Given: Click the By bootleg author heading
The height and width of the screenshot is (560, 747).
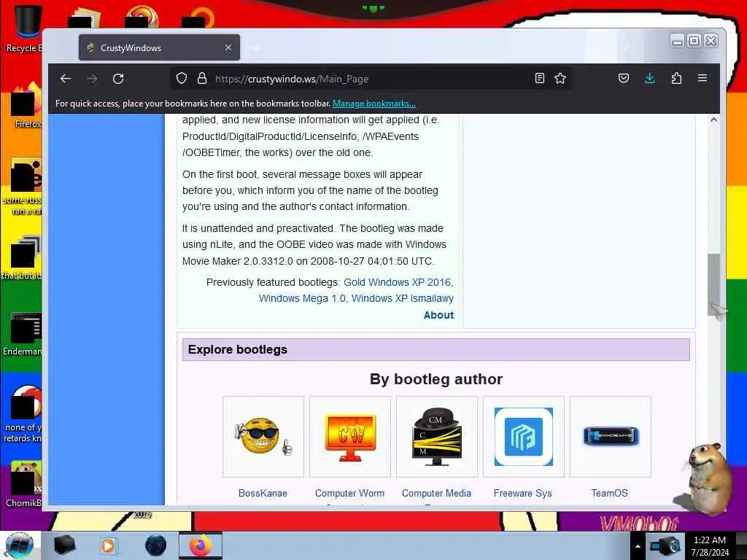Looking at the screenshot, I should pyautogui.click(x=436, y=379).
